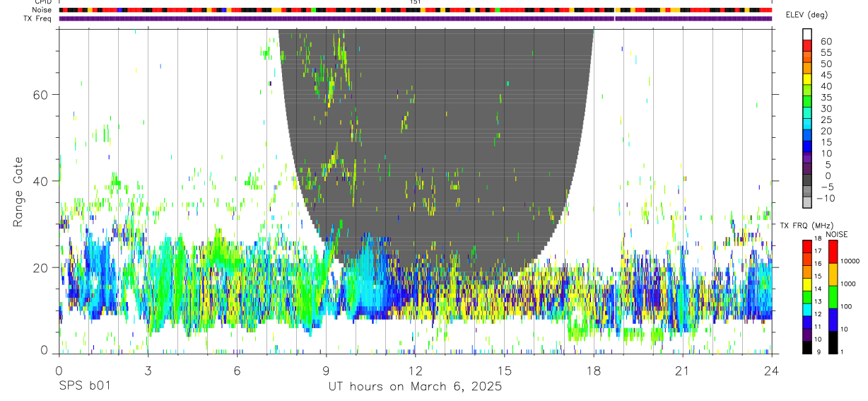Image resolution: width=868 pixels, height=401 pixels.
Task: Click the '9' tick on the UT hours axis
Action: point(326,371)
